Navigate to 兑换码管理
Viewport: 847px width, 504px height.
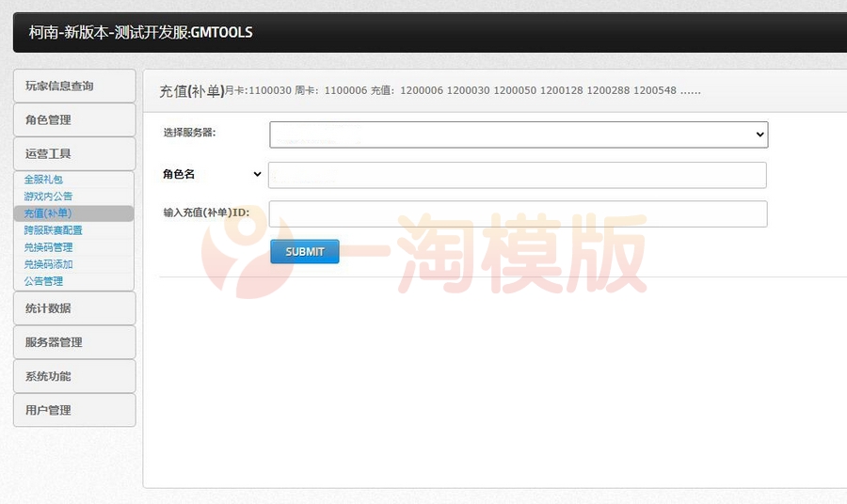[x=48, y=247]
